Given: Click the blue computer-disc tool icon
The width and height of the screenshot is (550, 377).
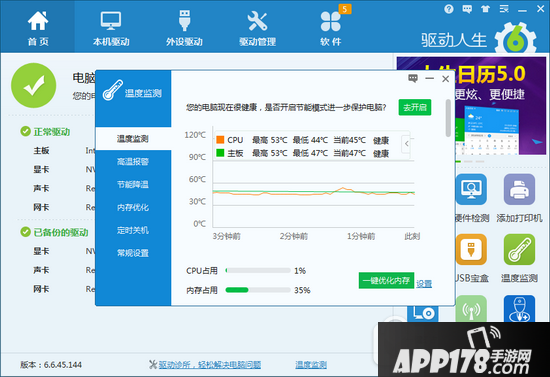Looking at the screenshot, I should click(x=423, y=313).
